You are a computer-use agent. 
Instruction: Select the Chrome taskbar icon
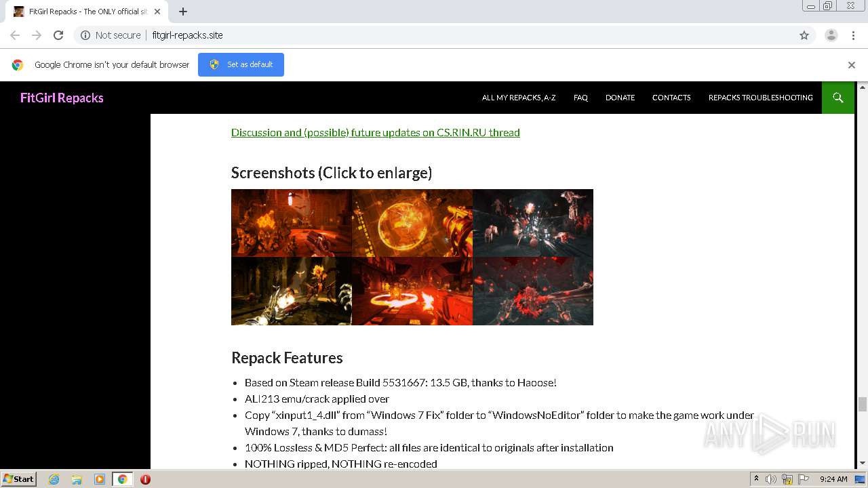tap(122, 479)
